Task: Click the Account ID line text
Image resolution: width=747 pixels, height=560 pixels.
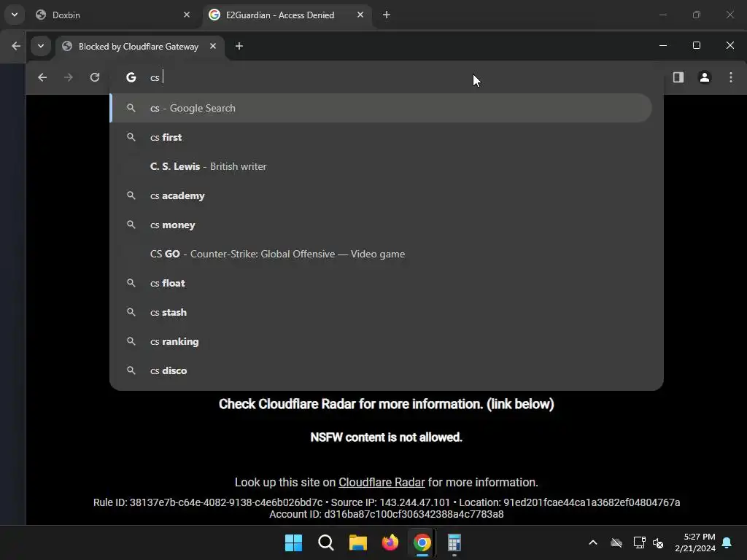Action: (x=387, y=514)
